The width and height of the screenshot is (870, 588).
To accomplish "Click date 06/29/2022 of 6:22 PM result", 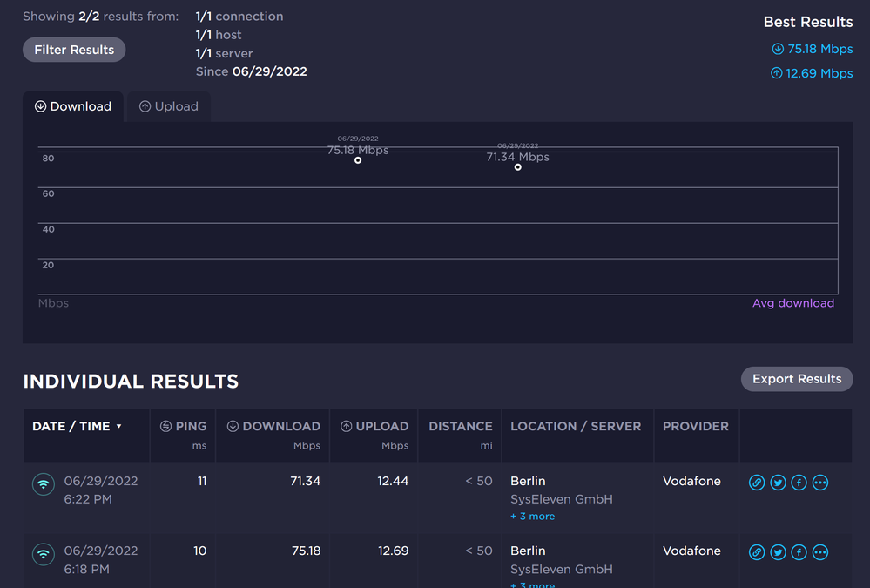I will pyautogui.click(x=101, y=482).
